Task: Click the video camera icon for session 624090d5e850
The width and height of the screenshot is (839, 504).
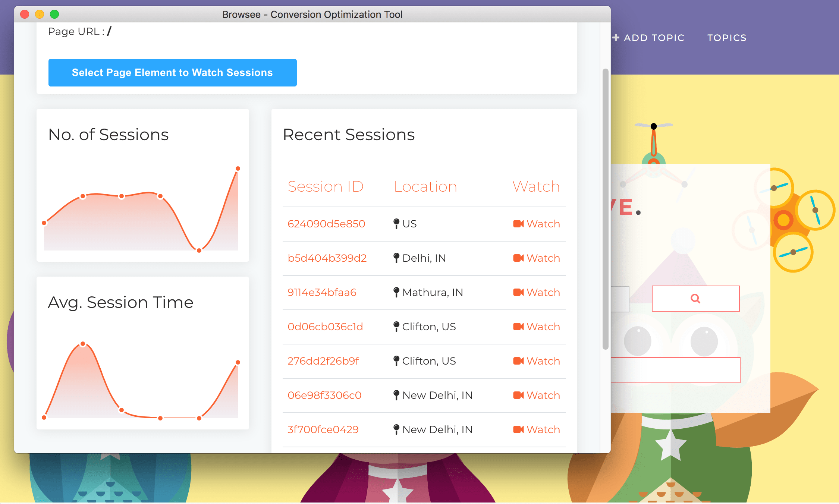Action: pos(518,224)
